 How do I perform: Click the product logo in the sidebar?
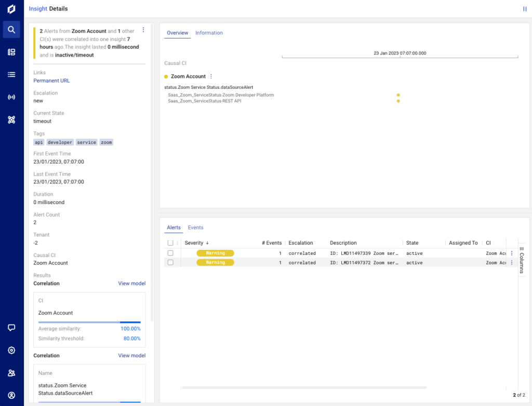click(x=11, y=9)
